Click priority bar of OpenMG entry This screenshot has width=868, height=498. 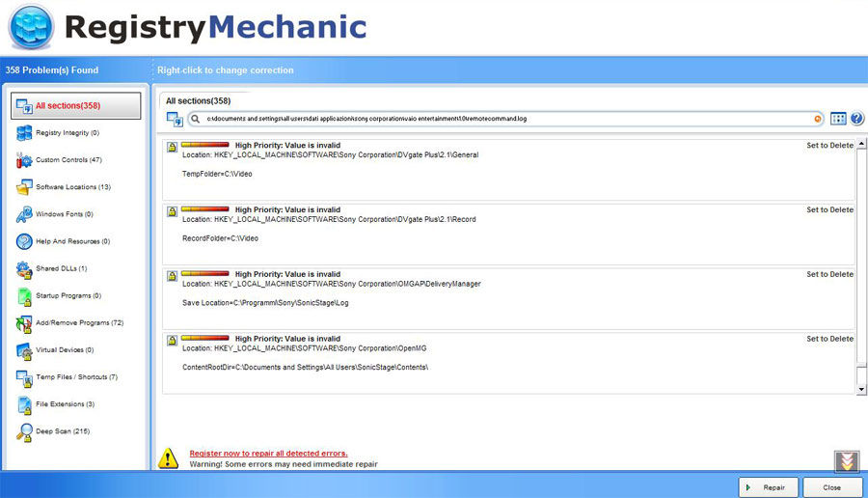(x=204, y=339)
